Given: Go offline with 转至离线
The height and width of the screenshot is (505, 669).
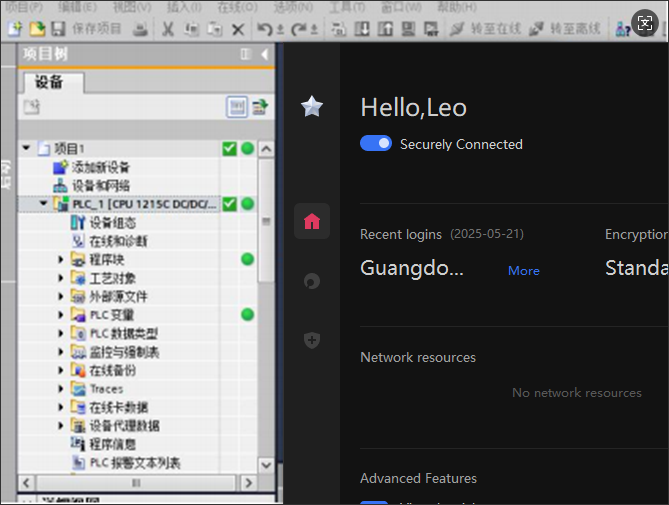Looking at the screenshot, I should coord(564,29).
